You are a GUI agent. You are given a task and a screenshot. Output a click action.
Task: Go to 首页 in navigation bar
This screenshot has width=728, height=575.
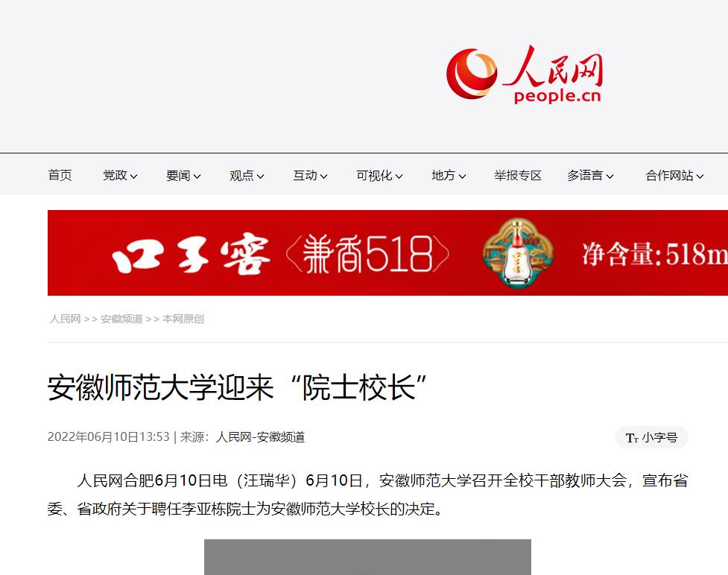point(60,176)
